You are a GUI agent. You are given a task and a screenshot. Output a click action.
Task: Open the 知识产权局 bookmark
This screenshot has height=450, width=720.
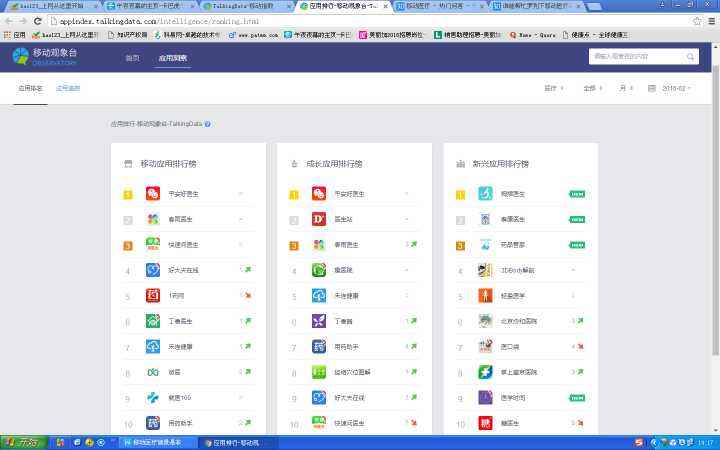(128, 35)
